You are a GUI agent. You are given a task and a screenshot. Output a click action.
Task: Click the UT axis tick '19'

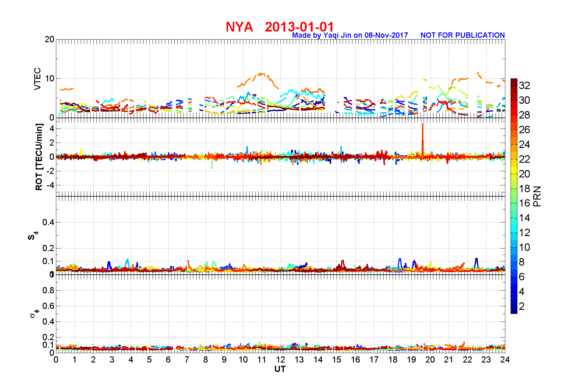point(412,360)
